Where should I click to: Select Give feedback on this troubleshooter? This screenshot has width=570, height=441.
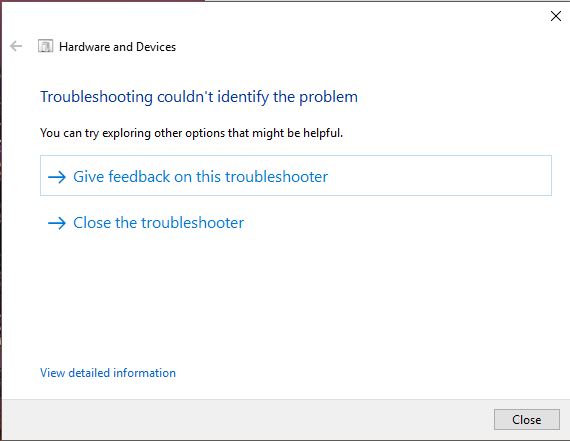[296, 176]
